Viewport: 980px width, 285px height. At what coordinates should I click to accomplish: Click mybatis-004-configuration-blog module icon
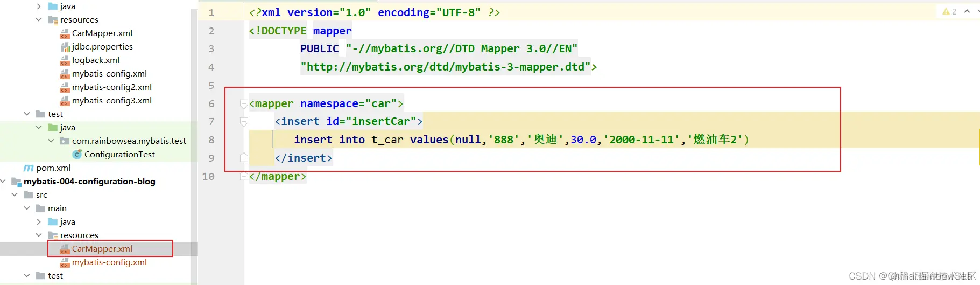(x=16, y=182)
